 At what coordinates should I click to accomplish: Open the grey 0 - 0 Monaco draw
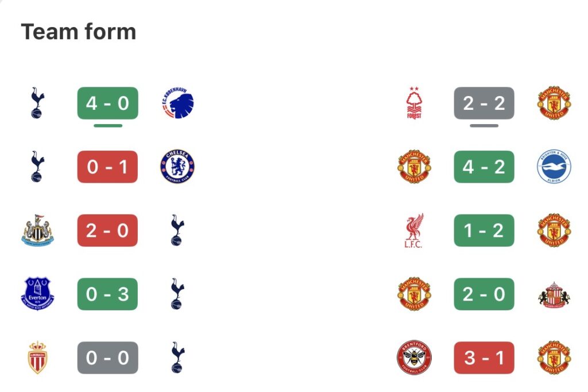[x=107, y=358]
